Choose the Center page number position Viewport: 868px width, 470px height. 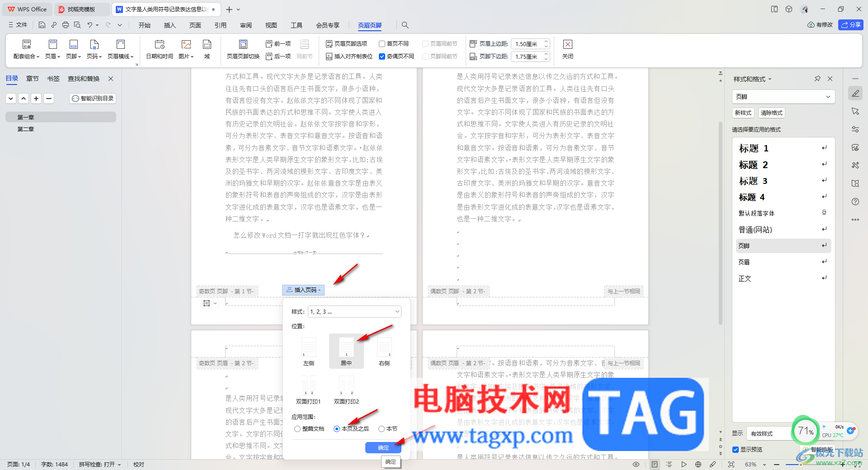(x=346, y=352)
